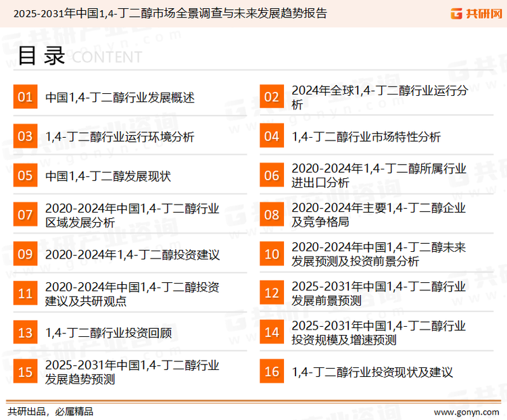
Task: Click the orange 09 chapter number box
Action: point(25,254)
